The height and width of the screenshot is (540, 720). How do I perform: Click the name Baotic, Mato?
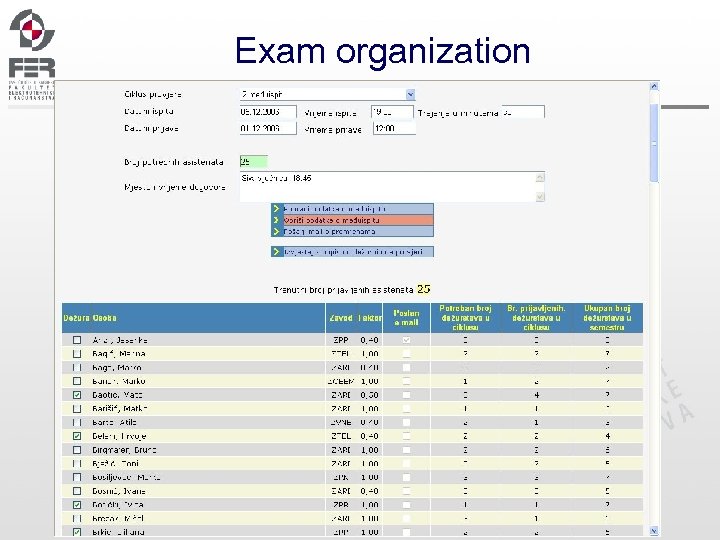click(117, 395)
